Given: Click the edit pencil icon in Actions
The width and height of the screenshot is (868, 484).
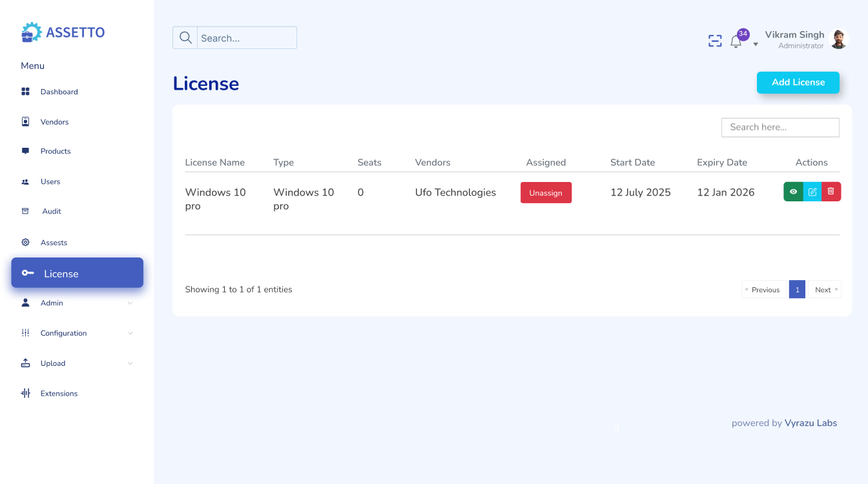Looking at the screenshot, I should (x=812, y=192).
